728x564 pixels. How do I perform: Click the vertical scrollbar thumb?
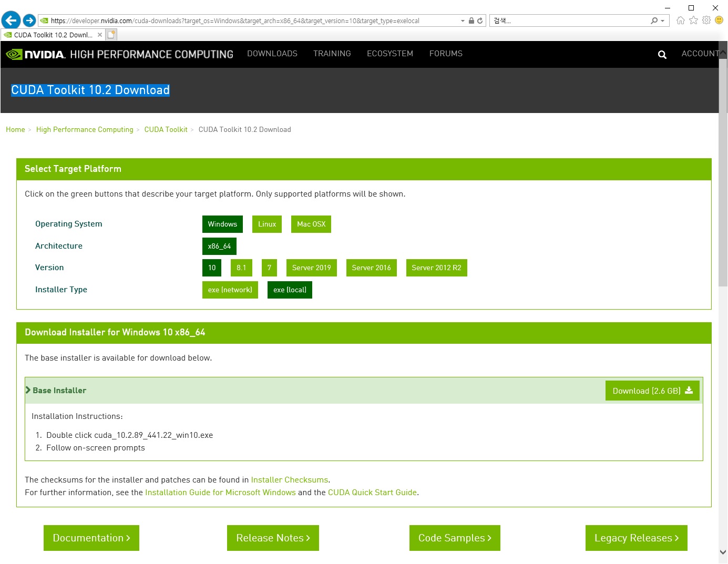723,172
